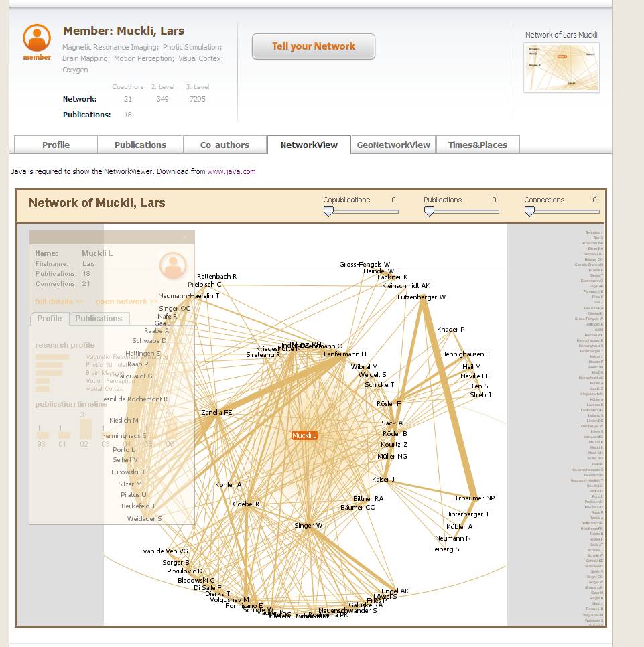Click the Röder B node

[x=395, y=433]
